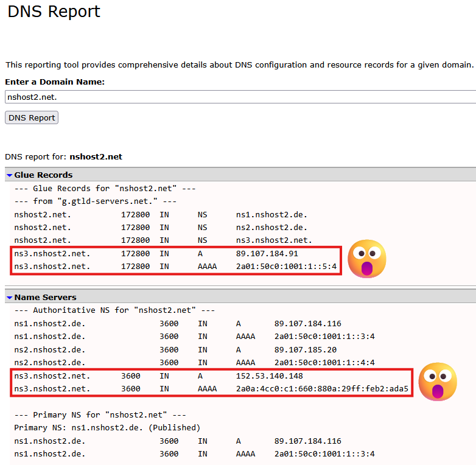Select ns2 AAAA value 2a01:50c0:1001:1::4:4
The height and width of the screenshot is (465, 476).
[x=324, y=362]
